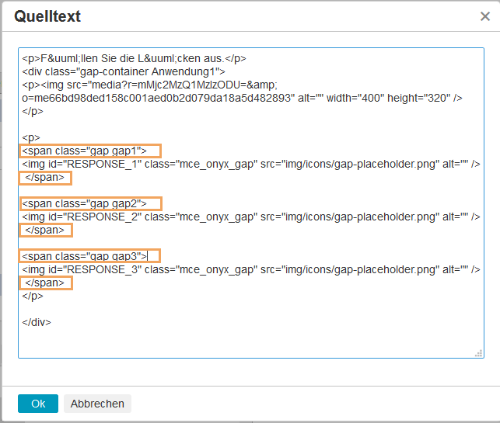500x423 pixels.
Task: Click the textarea resize handle in corner
Action: click(x=479, y=353)
